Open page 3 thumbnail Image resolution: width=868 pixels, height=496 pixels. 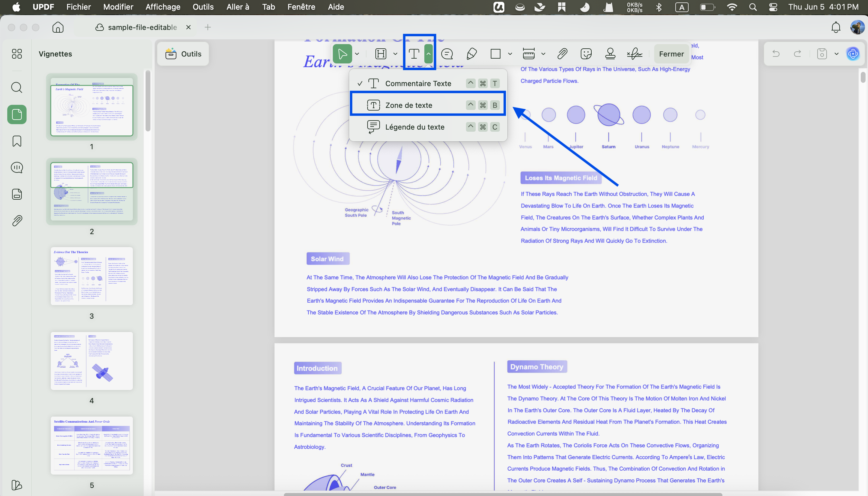[x=92, y=276]
